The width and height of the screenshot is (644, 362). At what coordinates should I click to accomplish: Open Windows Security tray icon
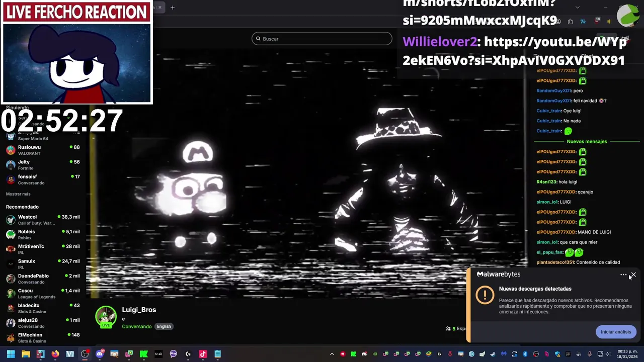pyautogui.click(x=557, y=354)
